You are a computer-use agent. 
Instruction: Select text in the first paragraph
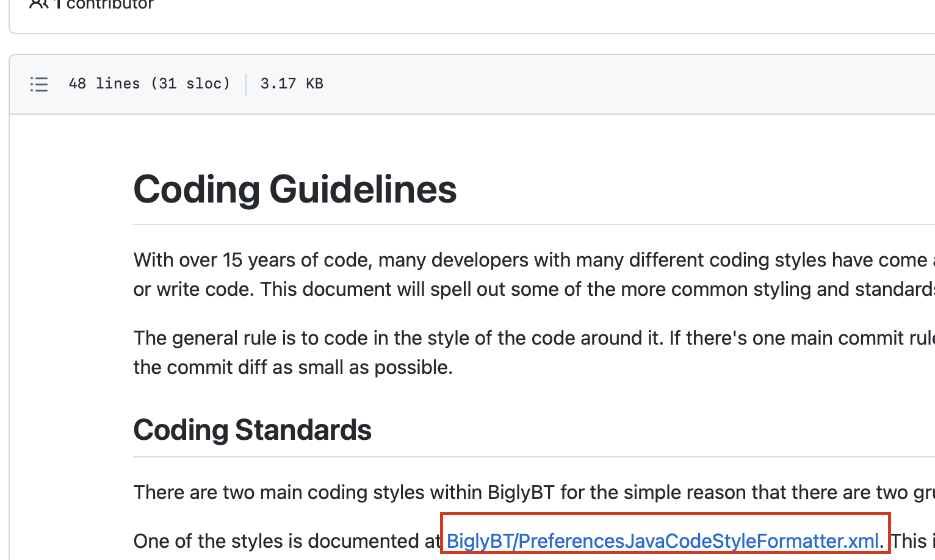427,259
